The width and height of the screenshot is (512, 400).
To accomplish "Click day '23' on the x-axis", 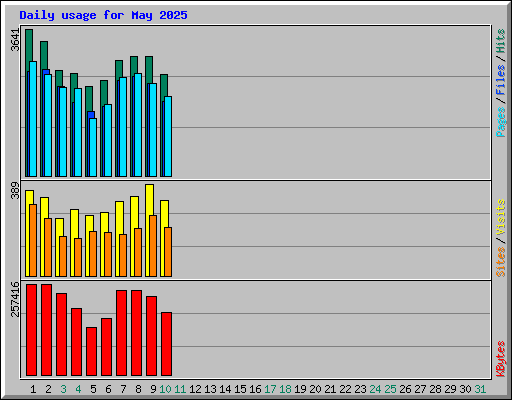I will pos(360,389).
